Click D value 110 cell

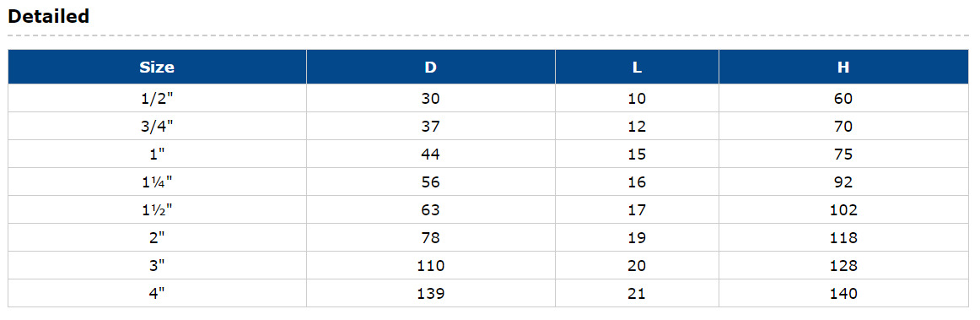point(431,265)
